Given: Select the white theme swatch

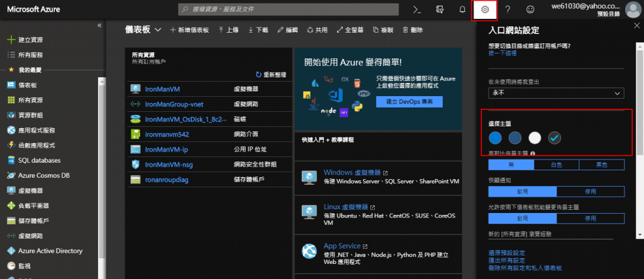Looking at the screenshot, I should coord(535,138).
